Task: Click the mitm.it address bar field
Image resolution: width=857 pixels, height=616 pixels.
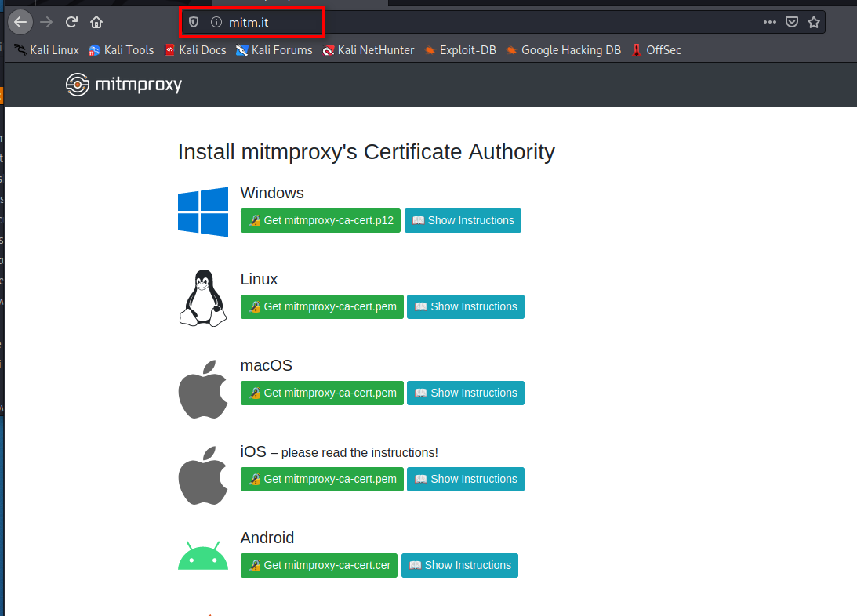Action: click(x=470, y=22)
